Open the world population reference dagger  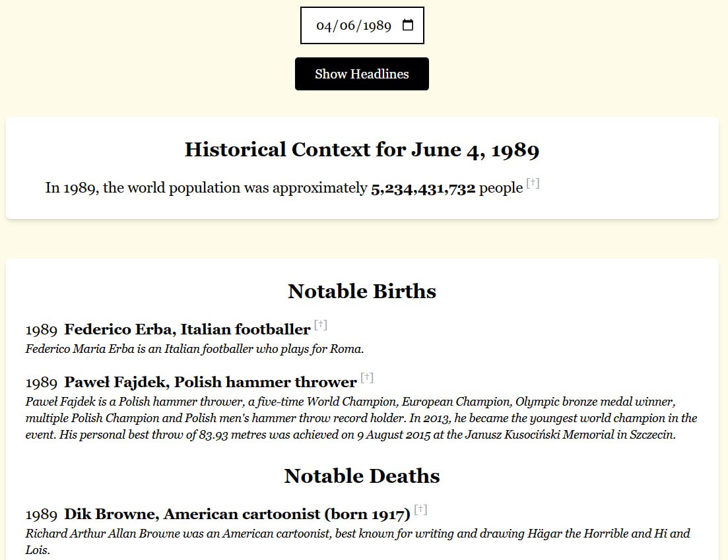(x=533, y=184)
